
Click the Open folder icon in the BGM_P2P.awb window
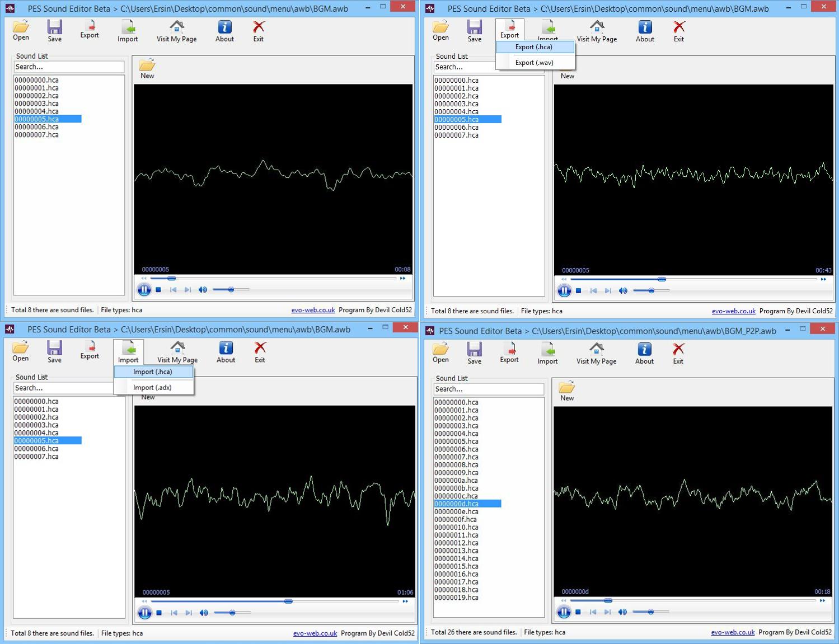(x=440, y=352)
